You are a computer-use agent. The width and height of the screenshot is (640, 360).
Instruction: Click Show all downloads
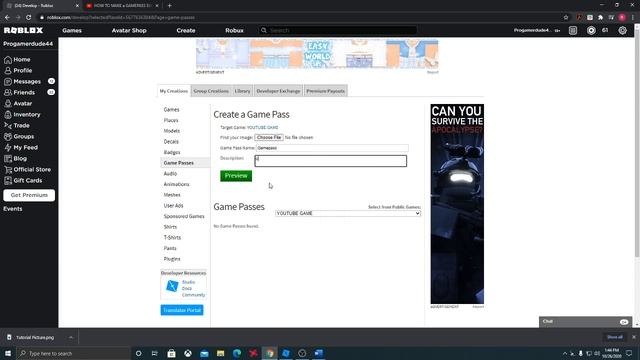tap(615, 337)
